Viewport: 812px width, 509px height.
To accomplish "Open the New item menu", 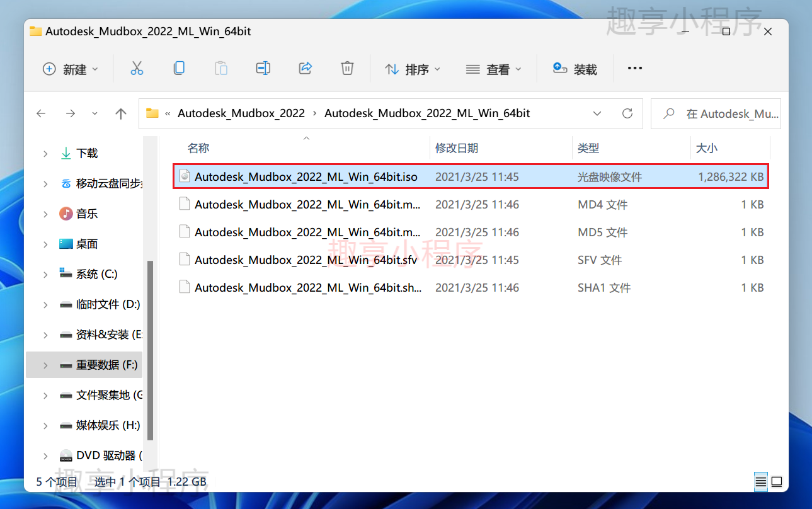I will point(70,69).
